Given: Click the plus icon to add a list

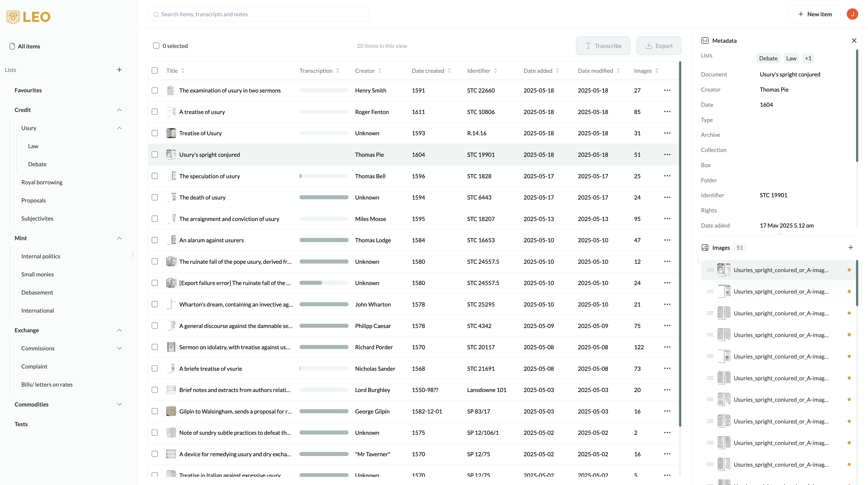Looking at the screenshot, I should pyautogui.click(x=119, y=70).
